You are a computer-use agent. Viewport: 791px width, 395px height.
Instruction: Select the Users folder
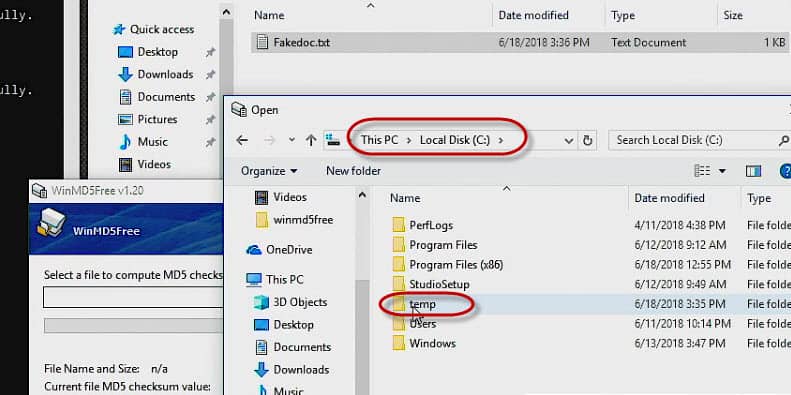(x=422, y=324)
